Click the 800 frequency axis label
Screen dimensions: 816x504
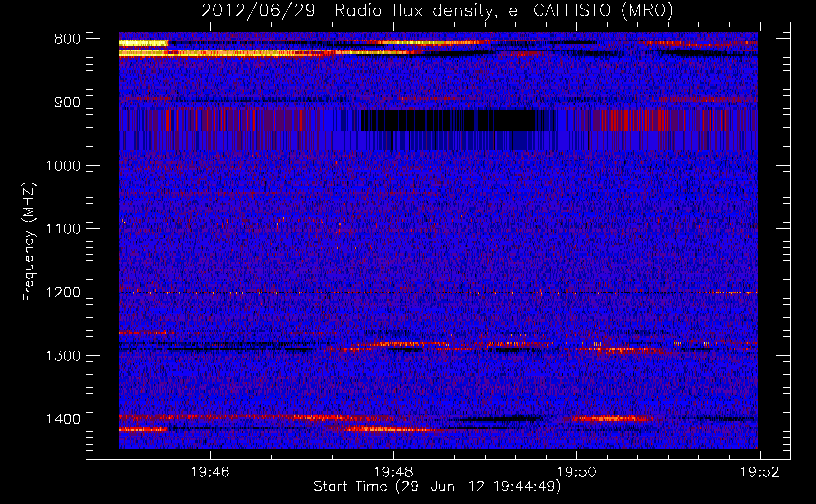click(x=68, y=39)
